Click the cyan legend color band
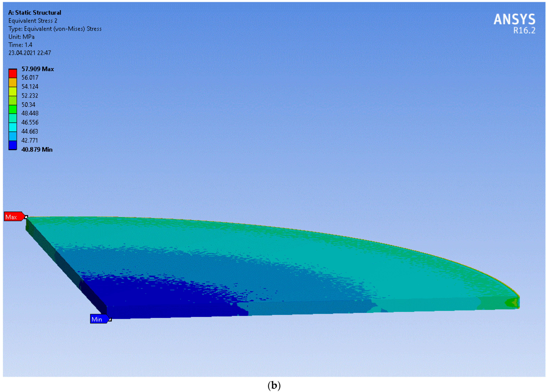This screenshot has width=547, height=392. coord(13,127)
